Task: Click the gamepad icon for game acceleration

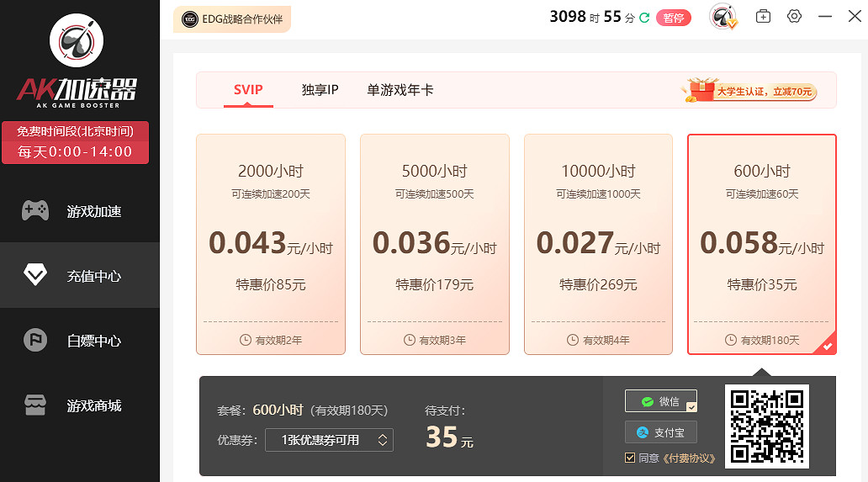Action: (x=35, y=211)
